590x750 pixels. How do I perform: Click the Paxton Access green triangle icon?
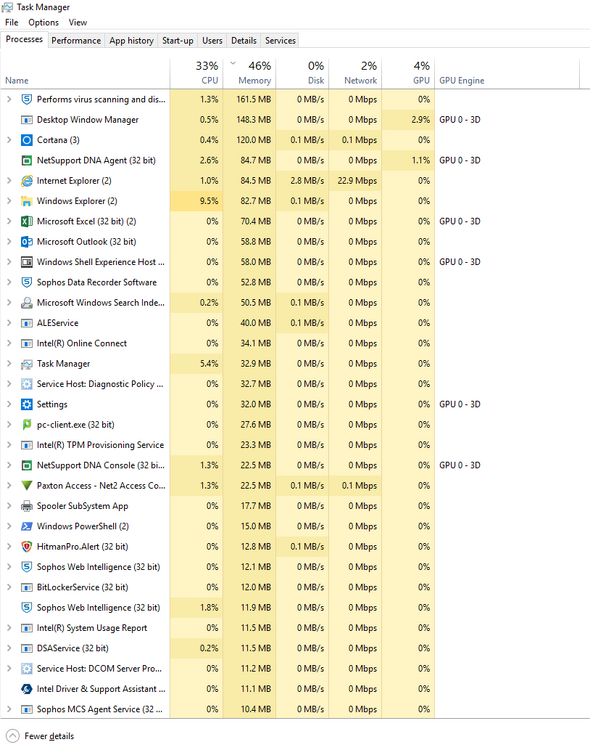27,486
